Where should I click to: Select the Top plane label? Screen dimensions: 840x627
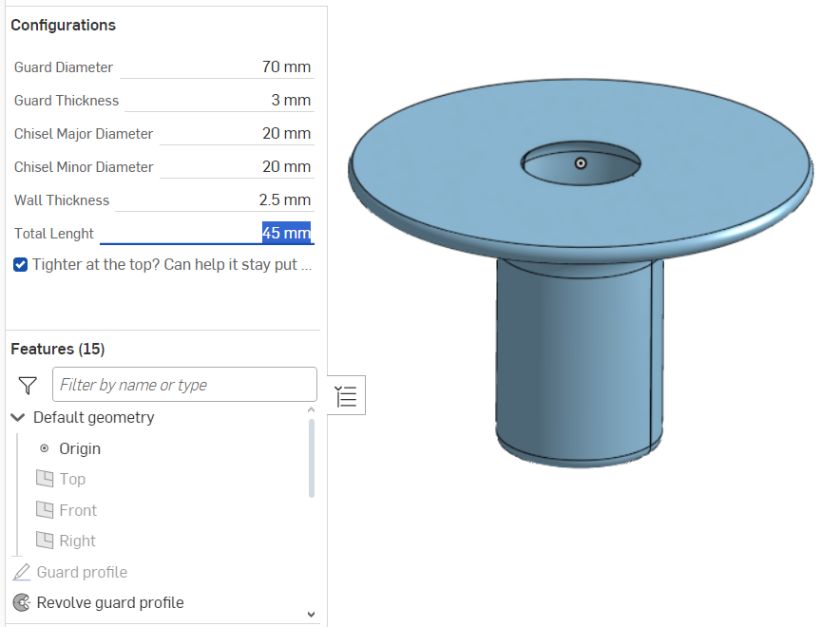click(x=72, y=479)
